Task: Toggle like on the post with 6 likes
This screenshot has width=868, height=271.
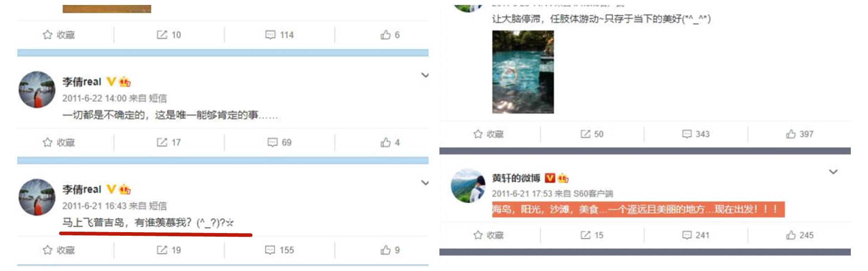Action: point(390,35)
